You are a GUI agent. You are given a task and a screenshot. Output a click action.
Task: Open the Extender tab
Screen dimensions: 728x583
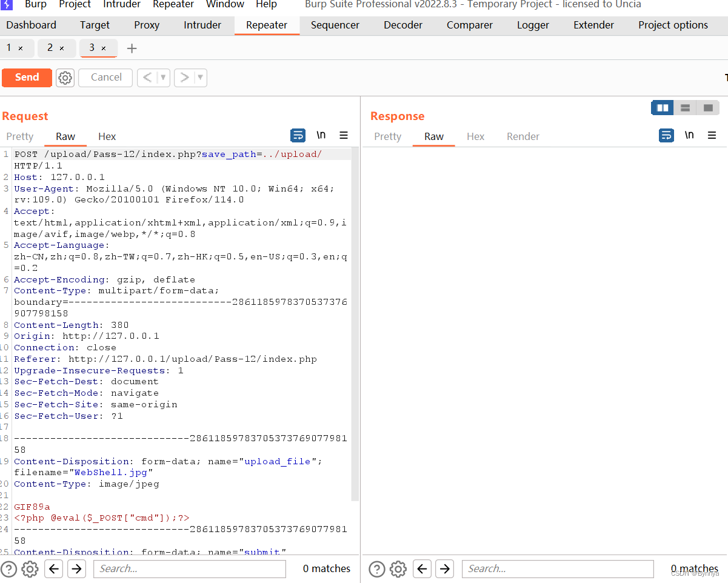click(593, 25)
